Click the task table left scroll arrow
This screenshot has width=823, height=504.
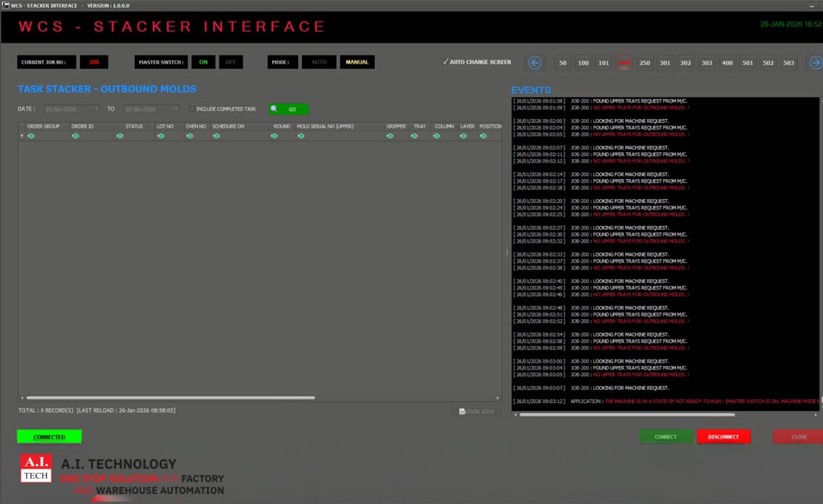point(22,398)
